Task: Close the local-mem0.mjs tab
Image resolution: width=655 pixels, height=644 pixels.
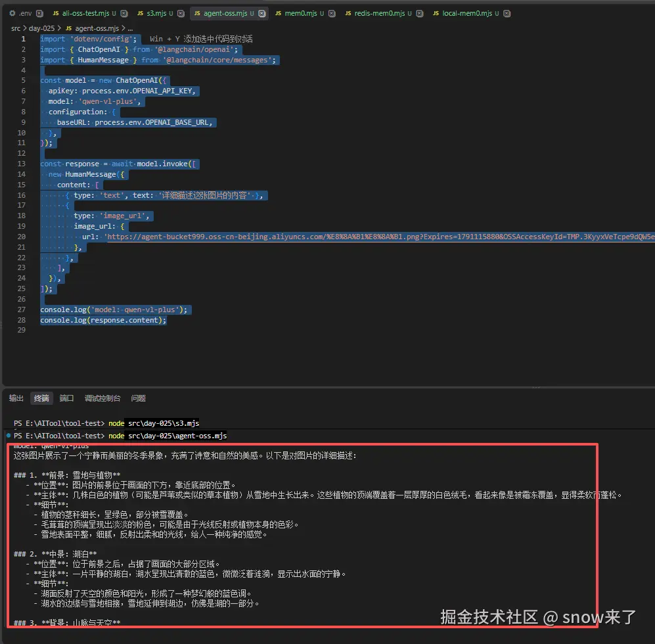Action: coord(507,13)
